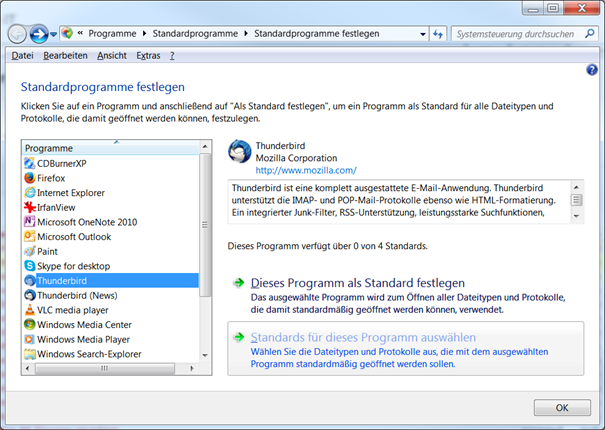Open the recent pages dropdown next to forward button

point(53,34)
